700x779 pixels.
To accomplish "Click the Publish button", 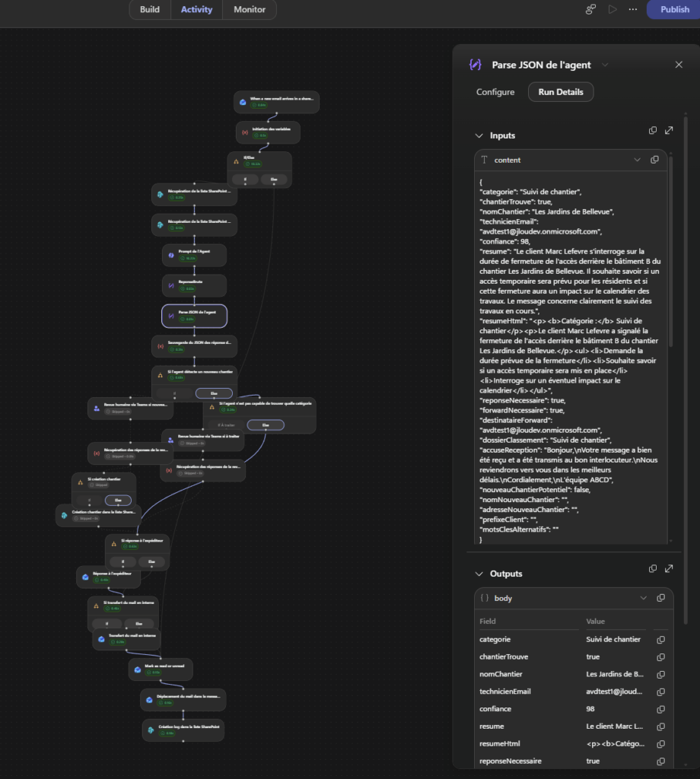I will (x=674, y=9).
